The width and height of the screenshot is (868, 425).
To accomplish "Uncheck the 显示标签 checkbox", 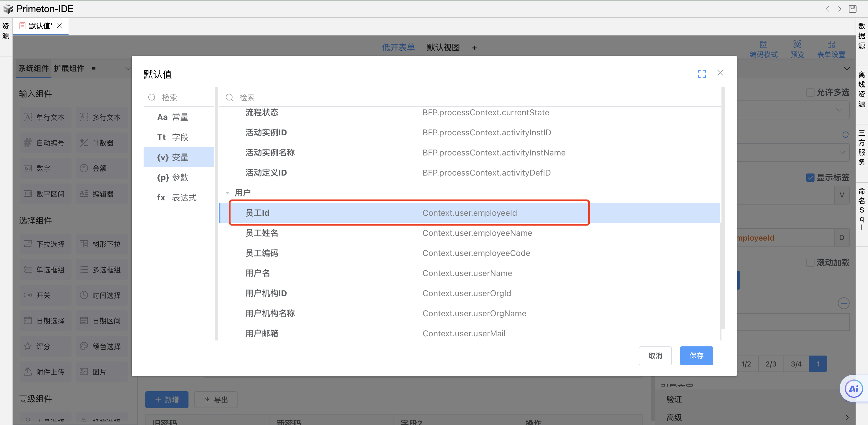I will 810,178.
